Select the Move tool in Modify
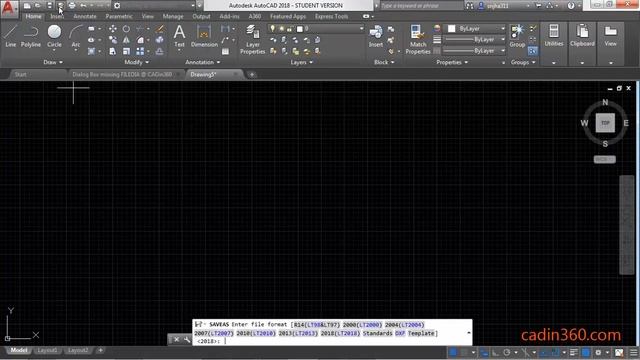 point(113,29)
